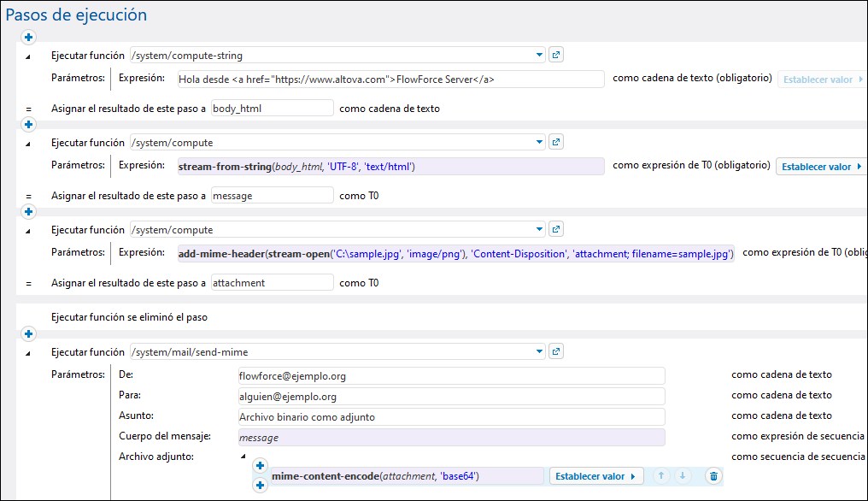Click the body_html result name field
The width and height of the screenshot is (868, 501).
tap(272, 109)
